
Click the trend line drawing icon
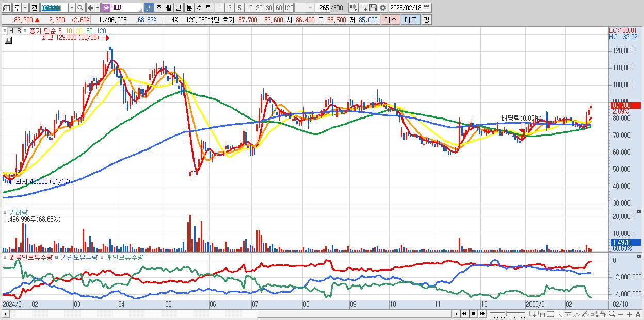point(568,314)
